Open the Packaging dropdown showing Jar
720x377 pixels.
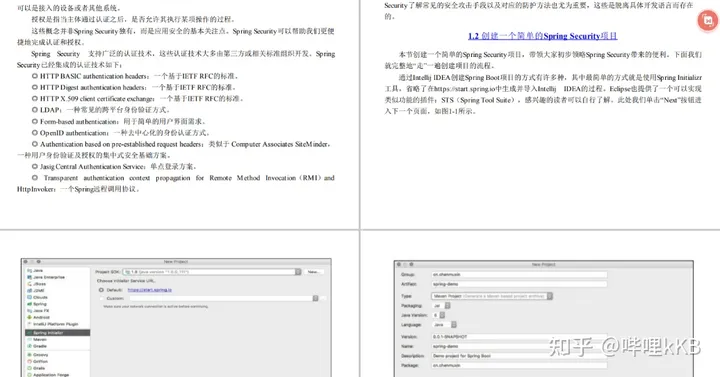(x=441, y=306)
